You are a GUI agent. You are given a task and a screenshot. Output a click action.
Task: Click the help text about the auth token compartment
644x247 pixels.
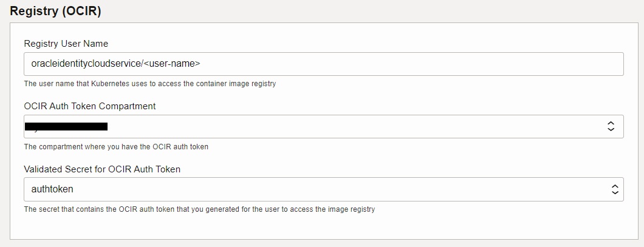tap(116, 147)
